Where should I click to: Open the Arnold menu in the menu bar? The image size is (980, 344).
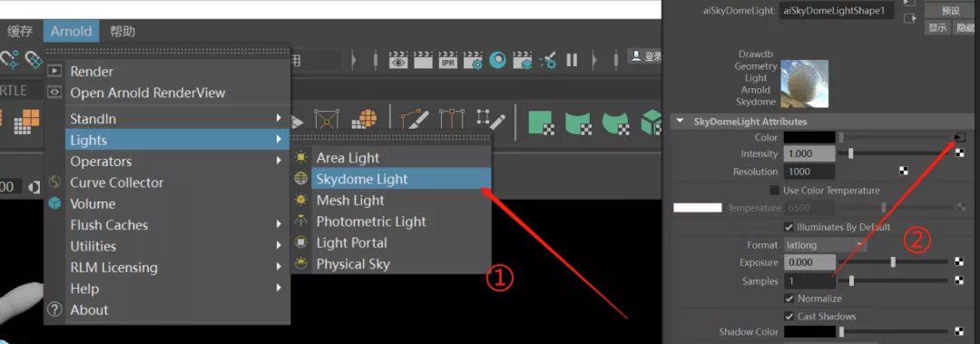[x=72, y=31]
